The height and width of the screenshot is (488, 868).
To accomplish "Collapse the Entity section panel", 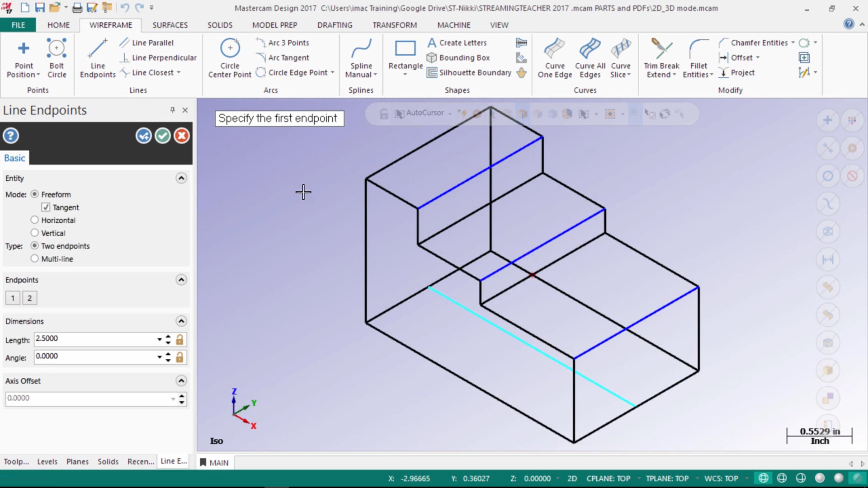I will [181, 178].
